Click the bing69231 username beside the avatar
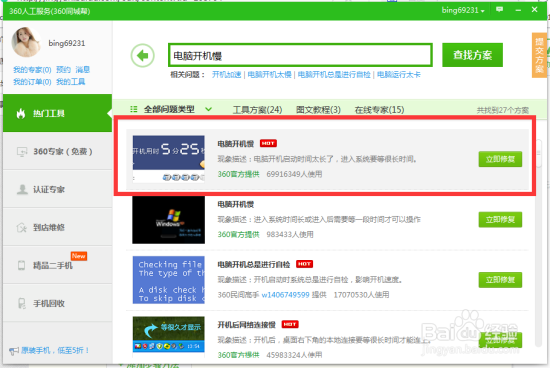Image resolution: width=550 pixels, height=368 pixels. coord(67,43)
